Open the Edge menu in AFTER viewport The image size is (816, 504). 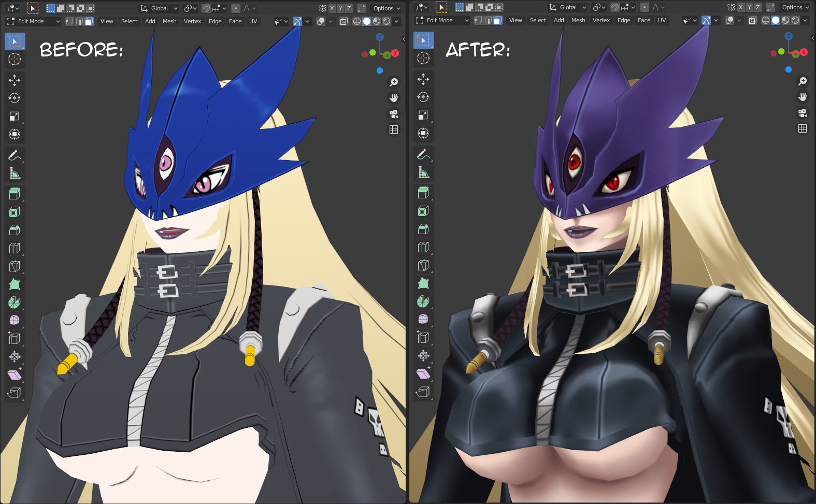(624, 20)
